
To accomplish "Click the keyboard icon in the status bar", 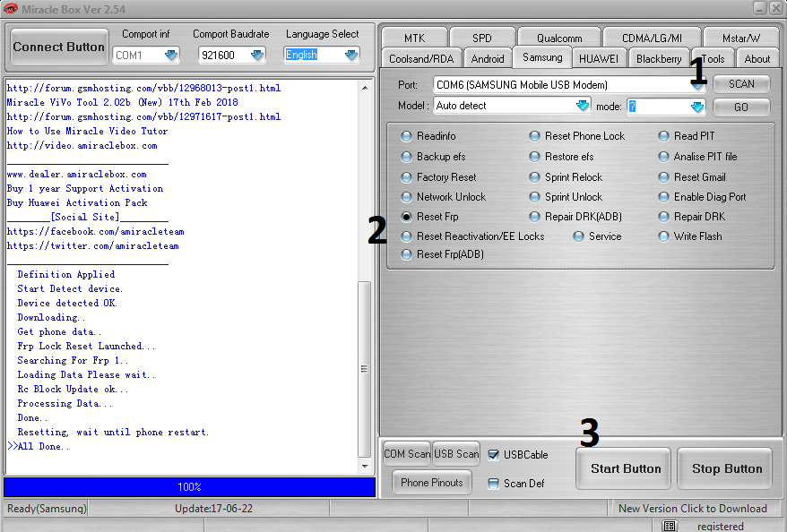I will click(x=669, y=526).
